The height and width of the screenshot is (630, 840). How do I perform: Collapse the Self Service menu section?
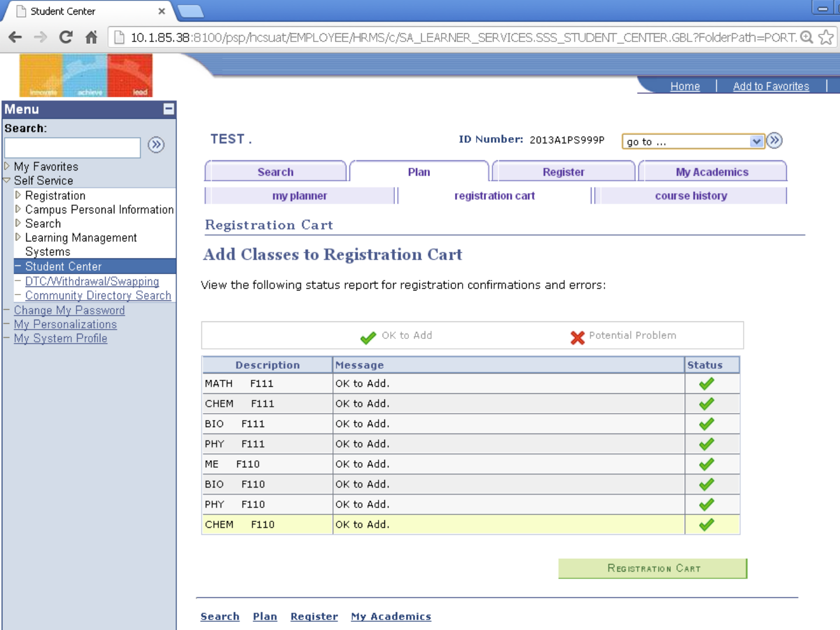pyautogui.click(x=7, y=180)
